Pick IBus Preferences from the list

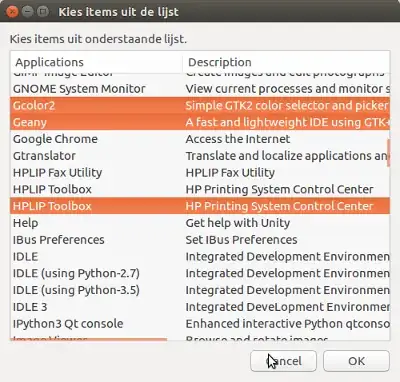point(200,240)
